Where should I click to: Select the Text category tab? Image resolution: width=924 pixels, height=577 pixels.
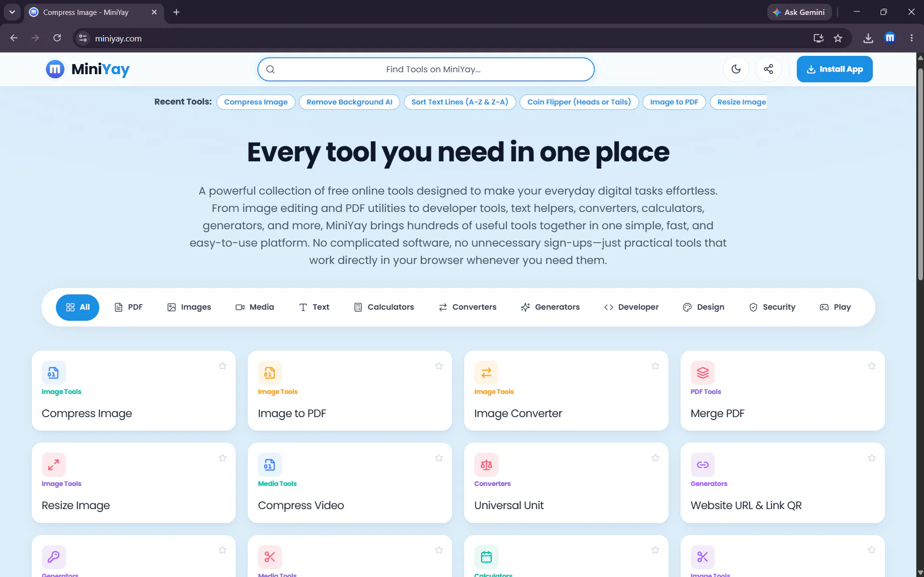coord(314,307)
